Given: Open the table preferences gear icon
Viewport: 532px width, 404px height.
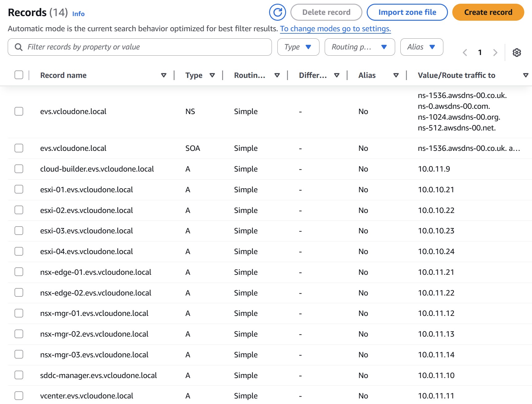Looking at the screenshot, I should (516, 53).
